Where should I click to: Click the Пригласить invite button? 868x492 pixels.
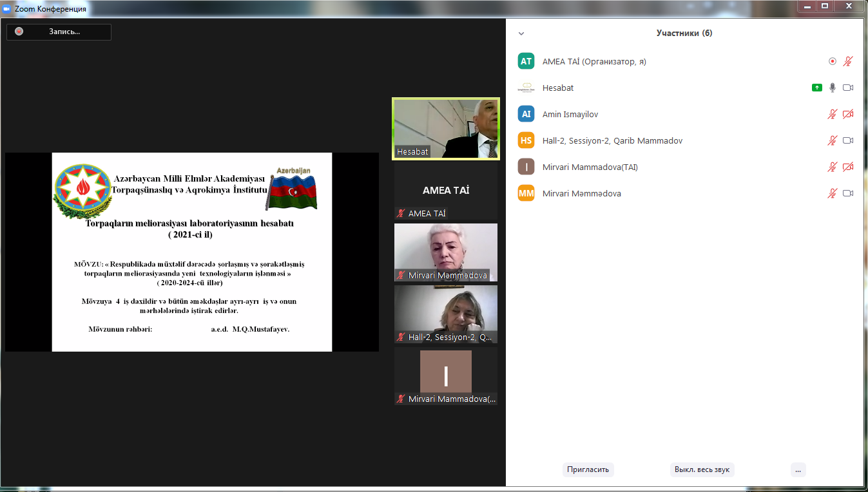[x=588, y=469]
